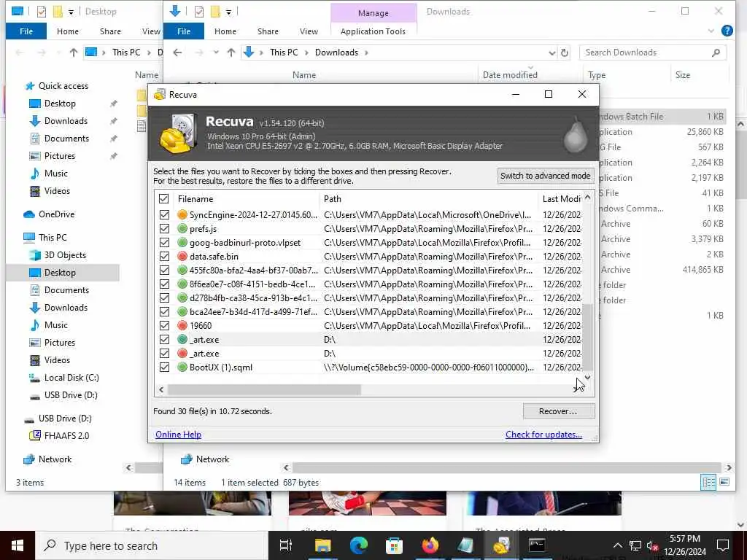Open the Manage tab in Downloads window
This screenshot has height=560, width=747.
(373, 13)
